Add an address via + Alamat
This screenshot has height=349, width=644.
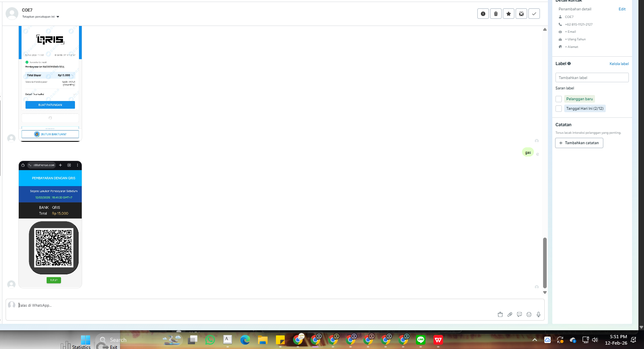click(x=571, y=47)
